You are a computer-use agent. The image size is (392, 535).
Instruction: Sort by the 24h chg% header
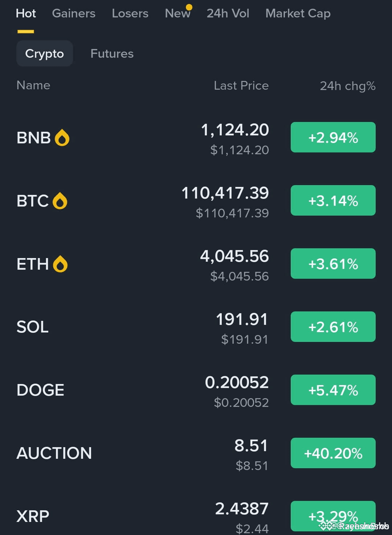point(348,86)
